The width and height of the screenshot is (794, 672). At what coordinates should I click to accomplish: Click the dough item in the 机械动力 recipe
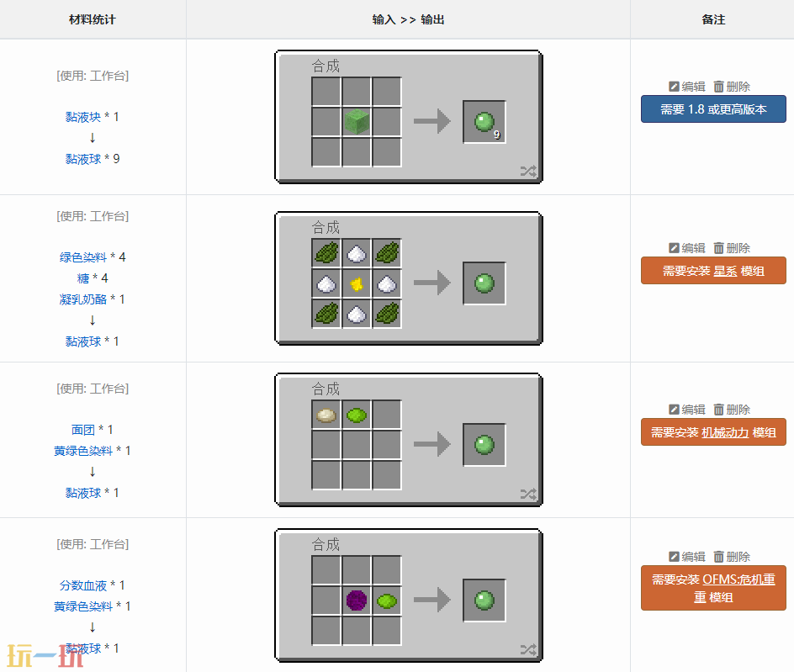(326, 415)
